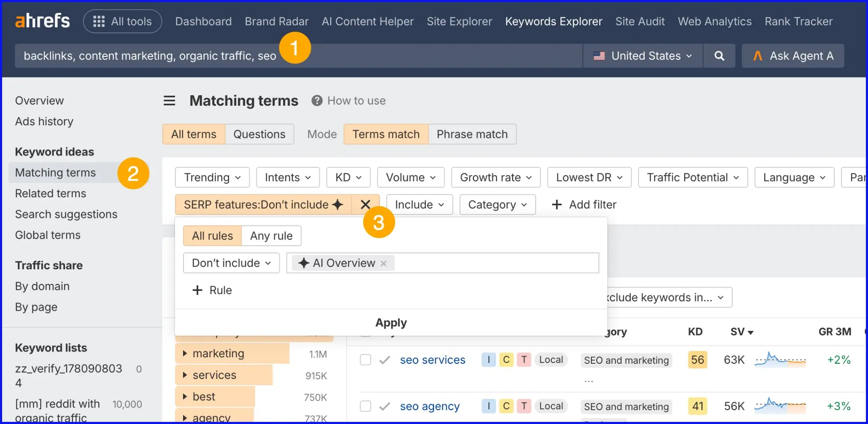Viewport: 868px width, 424px height.
Task: Open AI Content Helper
Action: pos(367,21)
